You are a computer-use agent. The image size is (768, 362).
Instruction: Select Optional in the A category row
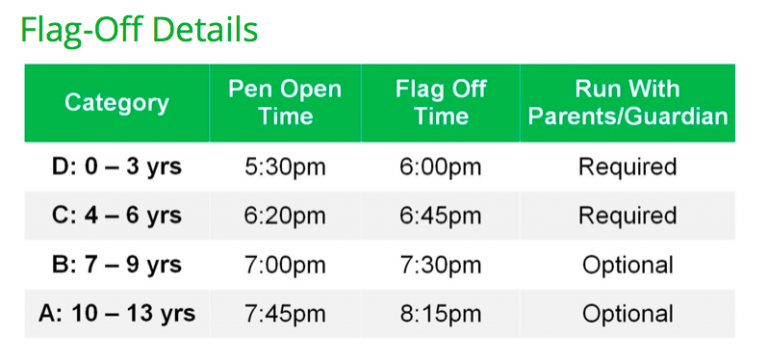[x=627, y=314]
